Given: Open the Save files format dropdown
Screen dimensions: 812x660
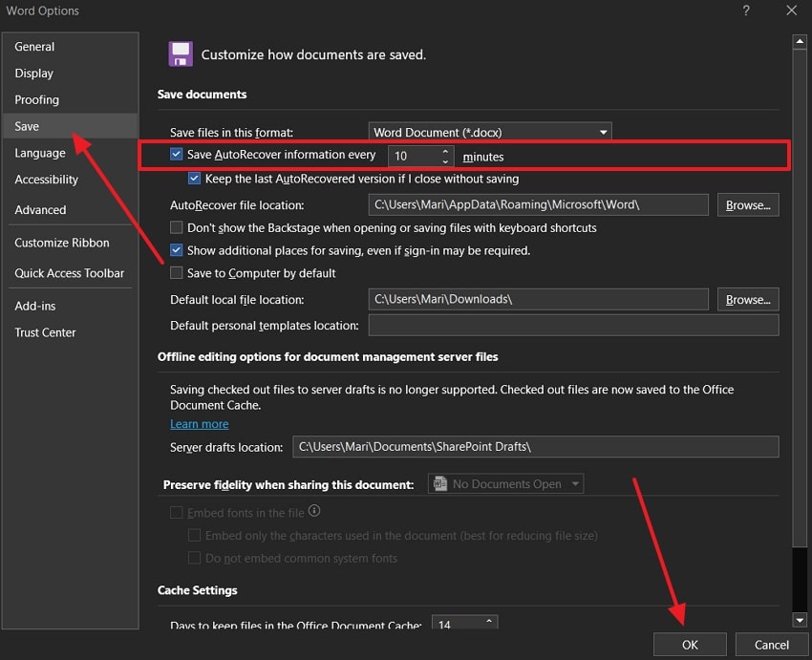Looking at the screenshot, I should point(490,133).
